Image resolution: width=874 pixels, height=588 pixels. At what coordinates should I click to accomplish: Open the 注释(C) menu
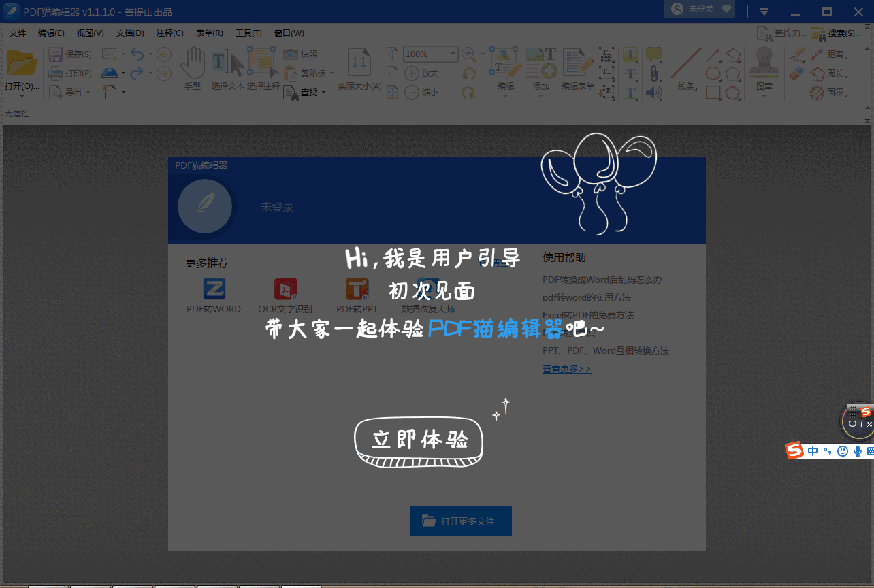coord(170,33)
